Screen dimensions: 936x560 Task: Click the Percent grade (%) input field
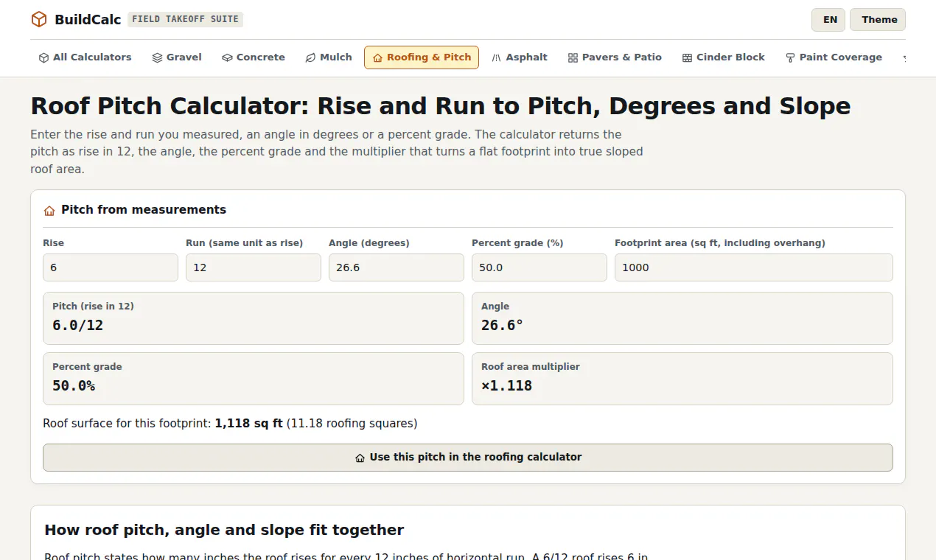click(x=539, y=267)
